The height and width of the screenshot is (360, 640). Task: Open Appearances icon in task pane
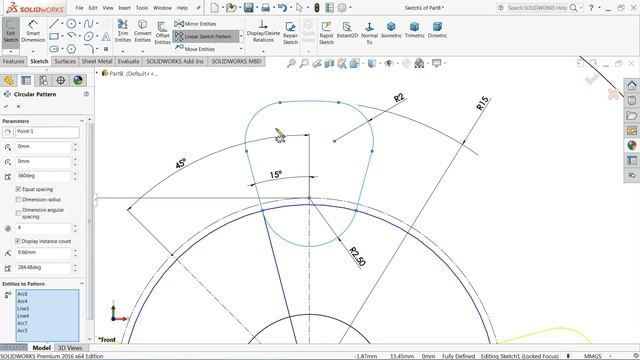click(632, 145)
